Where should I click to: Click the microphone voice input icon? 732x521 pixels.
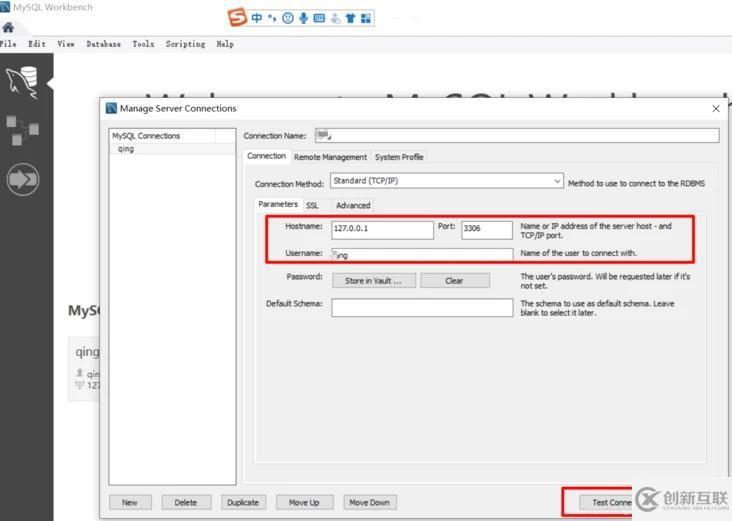(x=303, y=18)
